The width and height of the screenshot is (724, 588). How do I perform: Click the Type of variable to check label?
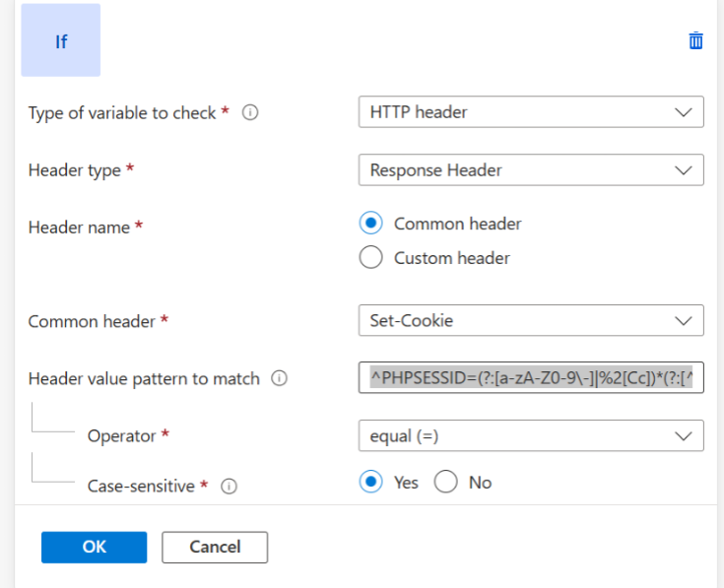[x=122, y=113]
